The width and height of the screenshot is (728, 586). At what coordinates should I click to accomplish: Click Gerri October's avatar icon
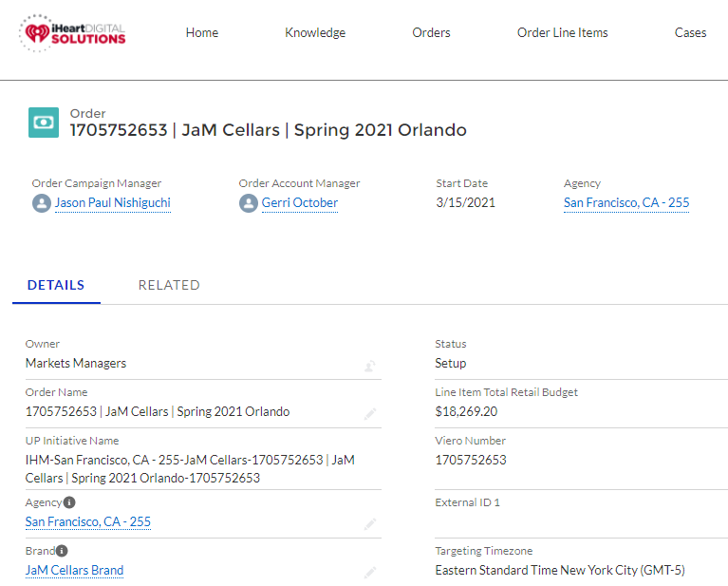pyautogui.click(x=249, y=203)
